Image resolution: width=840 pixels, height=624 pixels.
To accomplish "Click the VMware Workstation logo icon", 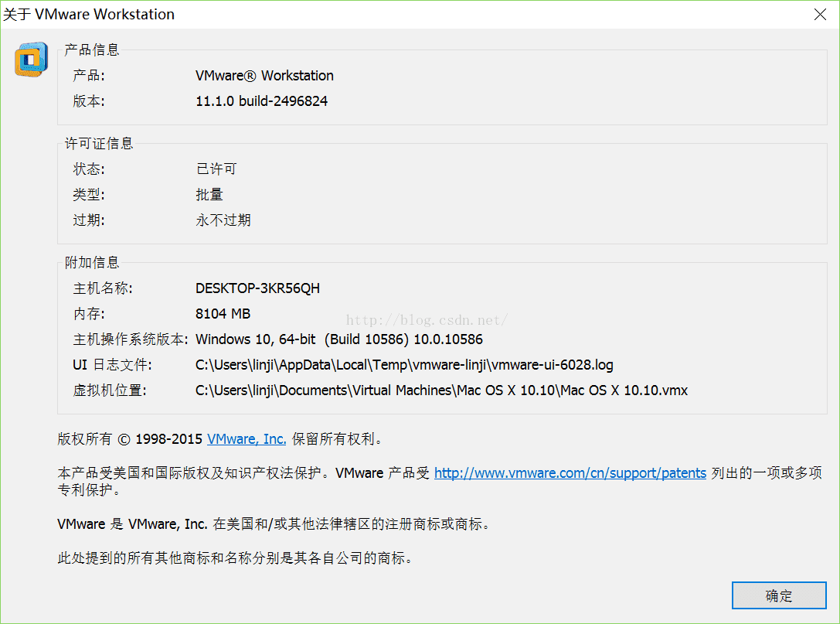I will (31, 59).
